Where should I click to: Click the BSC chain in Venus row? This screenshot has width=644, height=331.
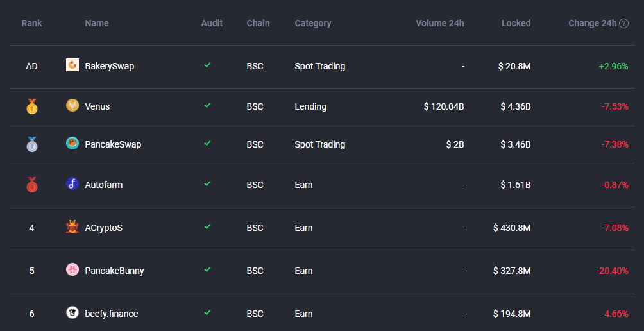click(255, 106)
